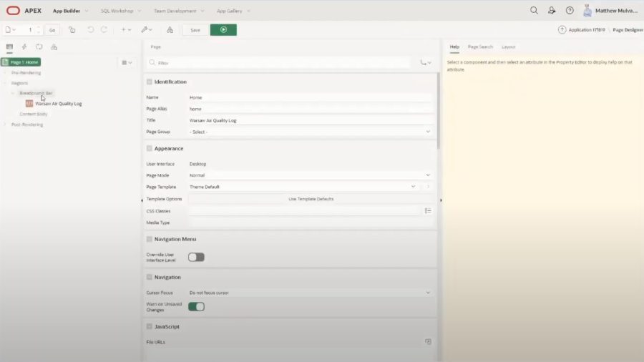Click the Shared Components toolbar icon
The width and height of the screenshot is (644, 362).
(170, 29)
